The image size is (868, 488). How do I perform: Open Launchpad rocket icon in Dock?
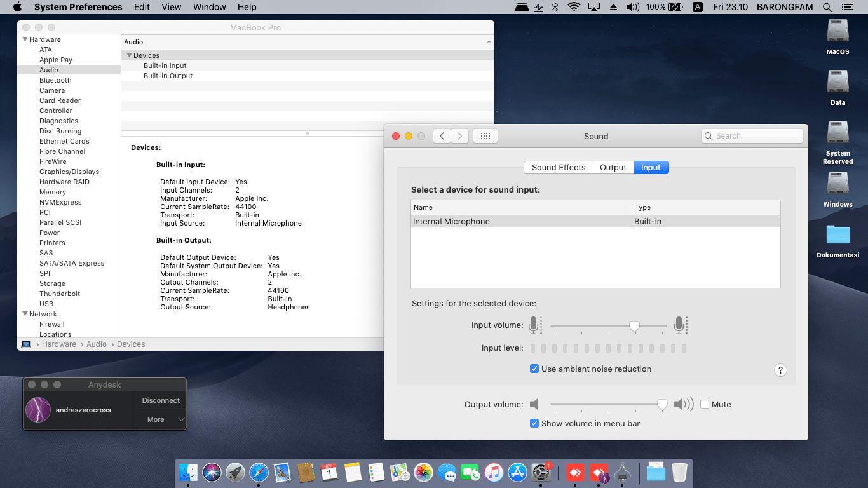(235, 473)
